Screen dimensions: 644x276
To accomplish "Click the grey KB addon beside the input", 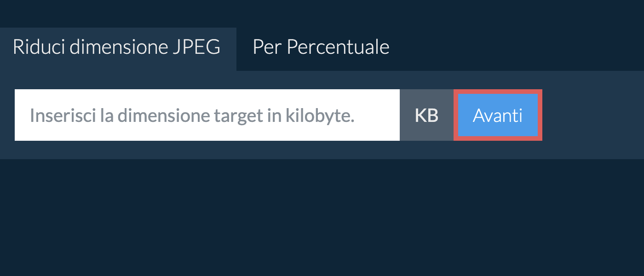I will (x=426, y=115).
